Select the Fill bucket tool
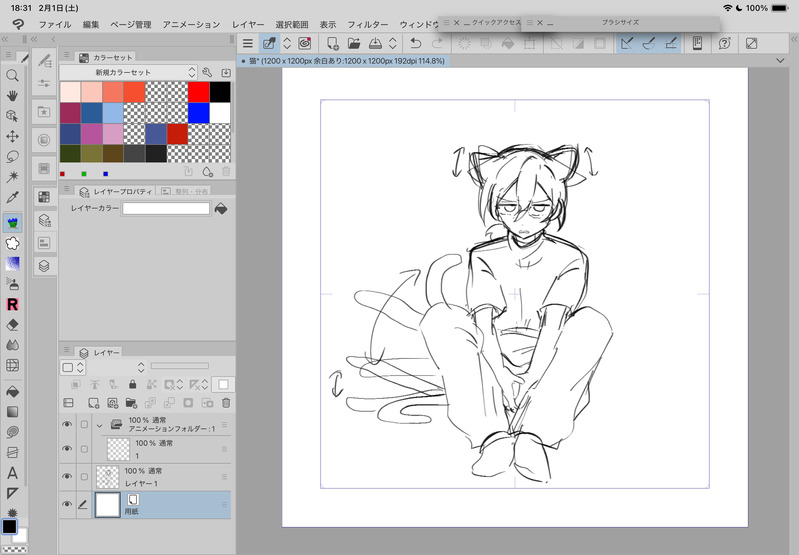This screenshot has width=799, height=555. [x=12, y=391]
